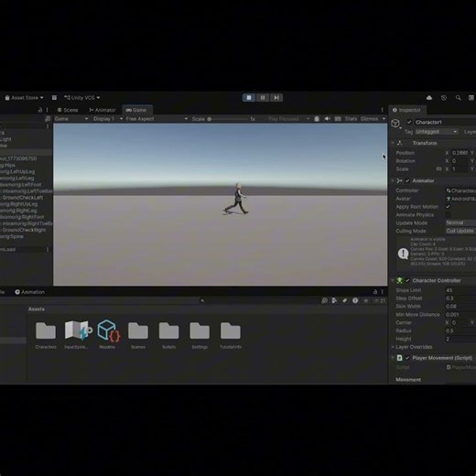The width and height of the screenshot is (476, 476).
Task: Click the Hierarchy search-by-type icon
Action: [x=48, y=119]
